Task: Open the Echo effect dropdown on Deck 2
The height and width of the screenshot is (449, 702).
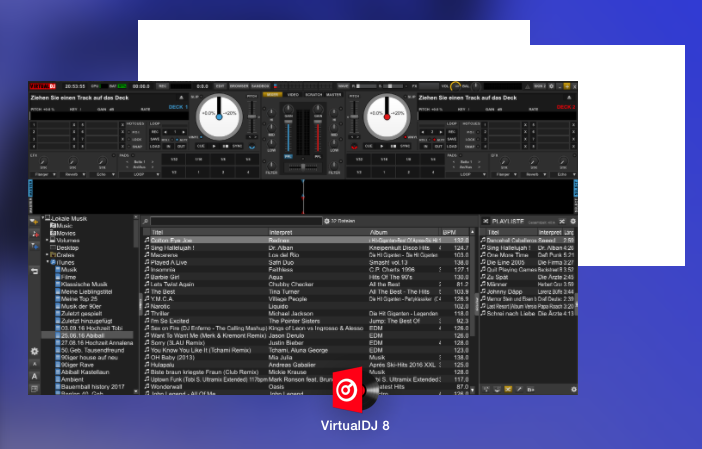Action: pyautogui.click(x=563, y=175)
